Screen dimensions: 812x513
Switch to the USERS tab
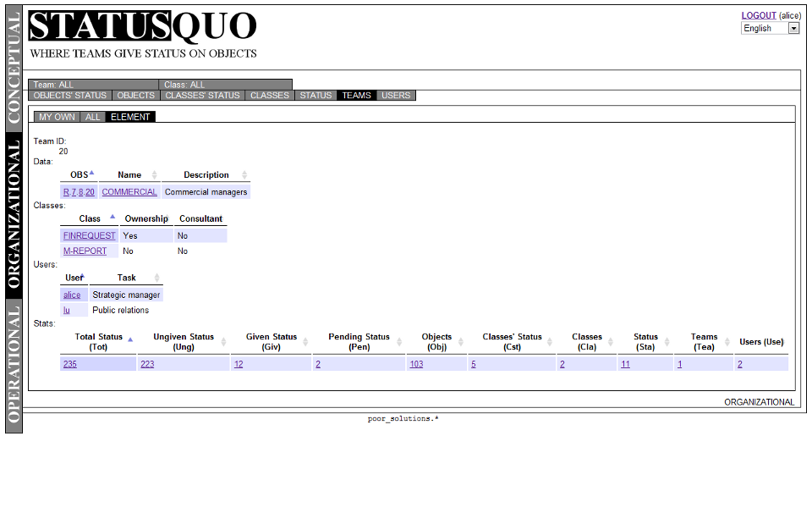coord(396,95)
